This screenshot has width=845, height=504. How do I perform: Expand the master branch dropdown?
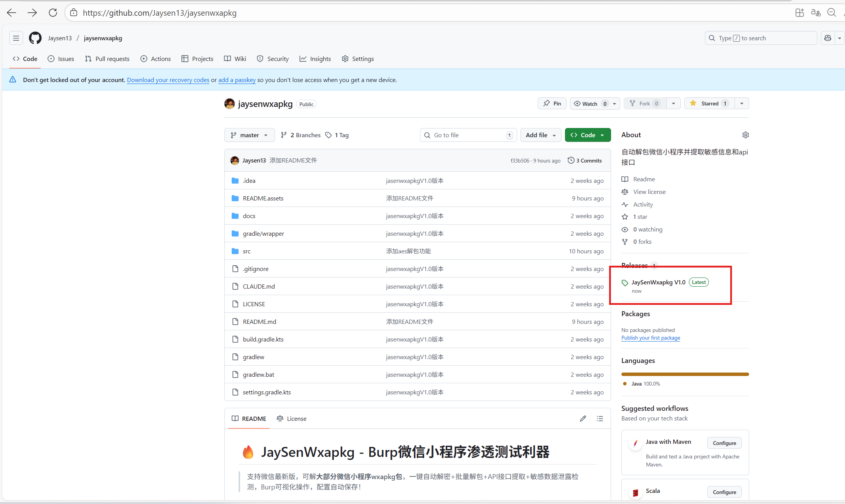coord(249,135)
